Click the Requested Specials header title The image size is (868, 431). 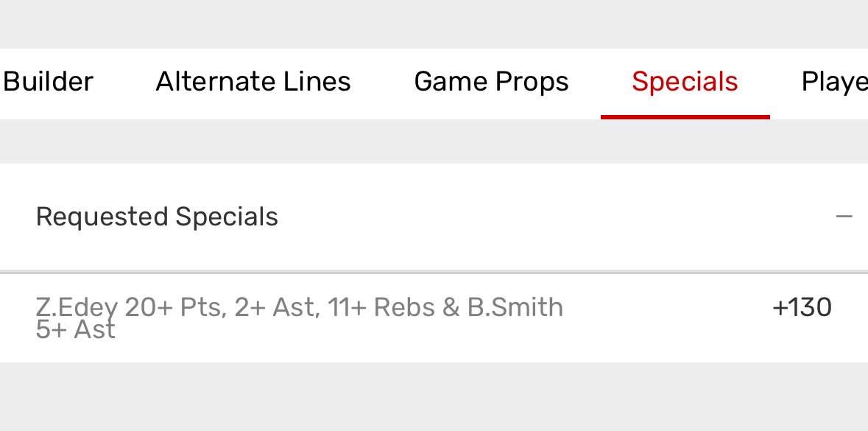[x=157, y=217]
